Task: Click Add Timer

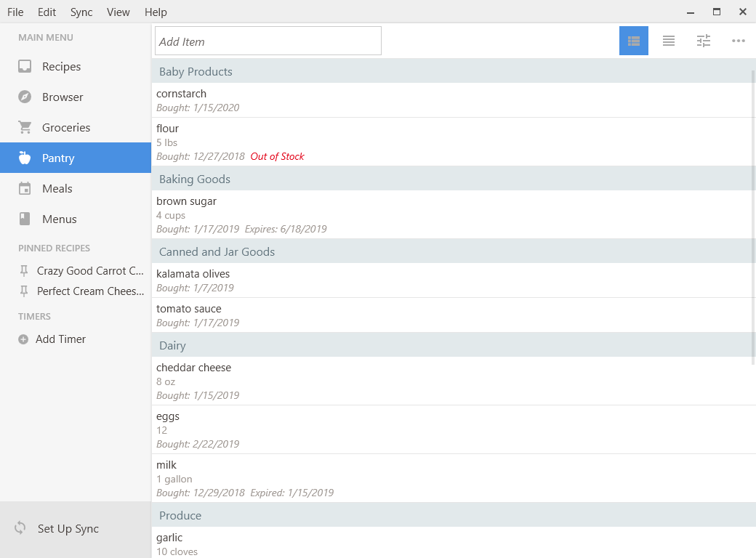Action: click(x=60, y=339)
